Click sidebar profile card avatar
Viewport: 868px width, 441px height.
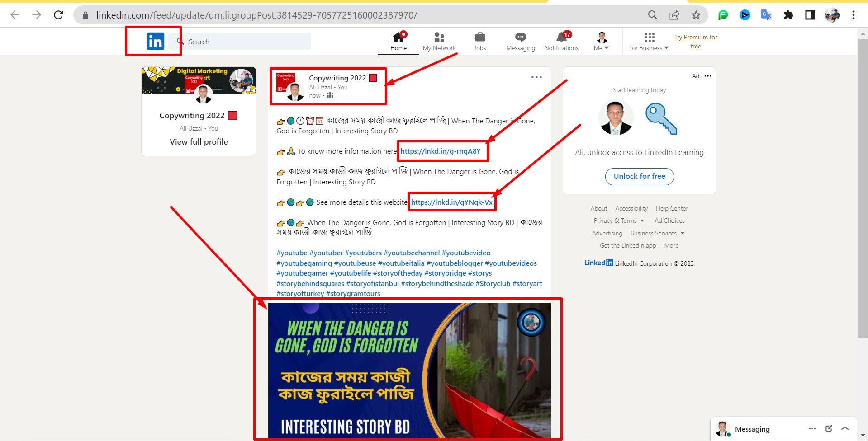(x=203, y=94)
